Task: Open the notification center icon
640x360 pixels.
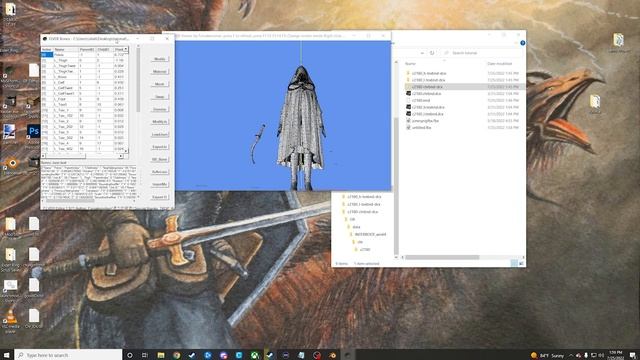Action: click(x=633, y=355)
